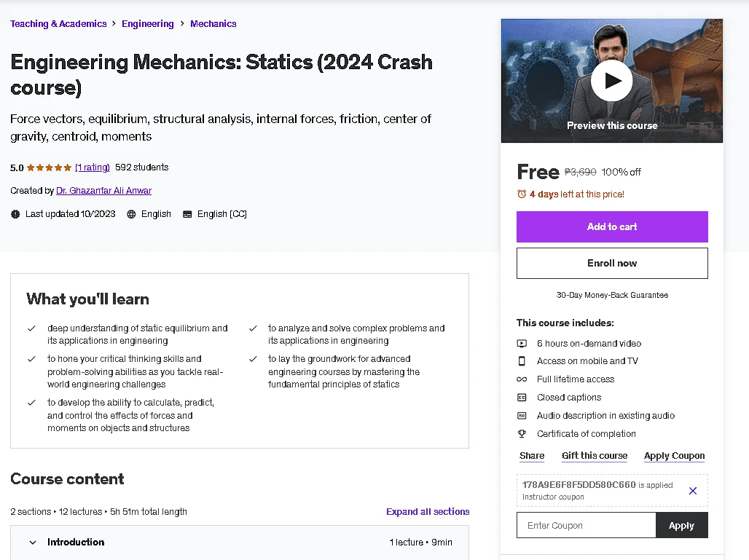Play the course preview video
Image resolution: width=749 pixels, height=560 pixels.
(x=611, y=81)
